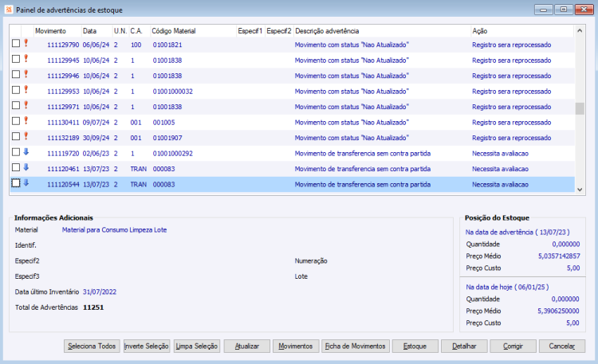598x364 pixels.
Task: Sort by the Movimento column header
Action: point(57,31)
